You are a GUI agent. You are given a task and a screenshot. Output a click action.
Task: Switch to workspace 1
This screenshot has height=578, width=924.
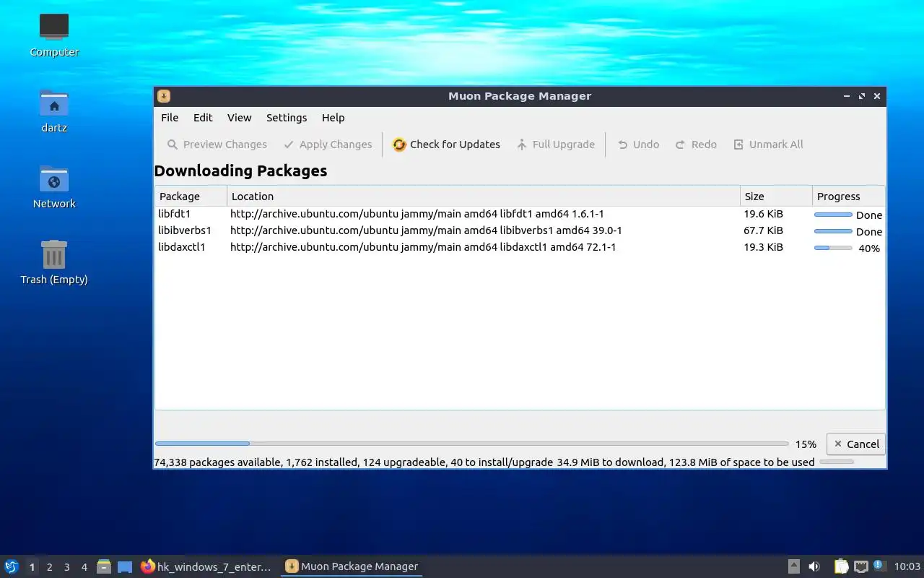coord(32,567)
